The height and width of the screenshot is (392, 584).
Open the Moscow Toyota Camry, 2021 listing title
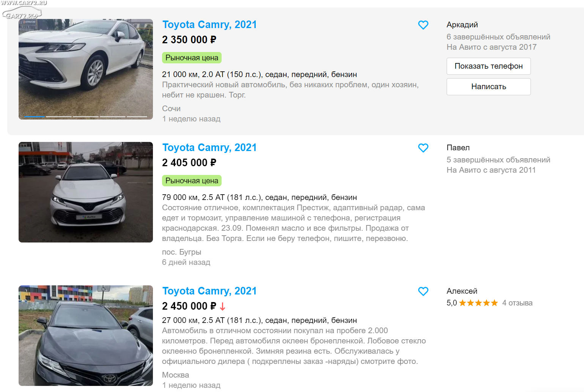[x=209, y=291]
